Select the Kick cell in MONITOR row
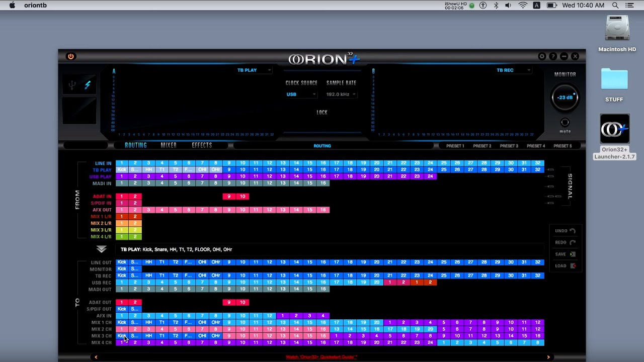This screenshot has height=362, width=644. (122, 269)
